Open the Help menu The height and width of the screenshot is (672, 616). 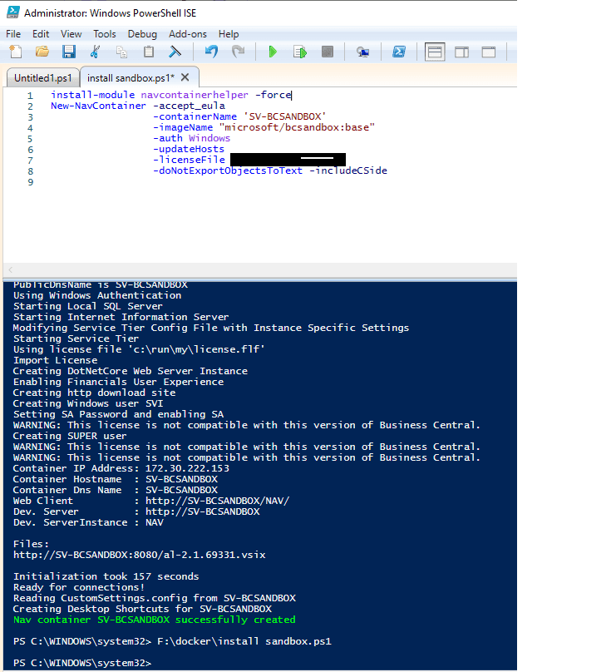(229, 34)
